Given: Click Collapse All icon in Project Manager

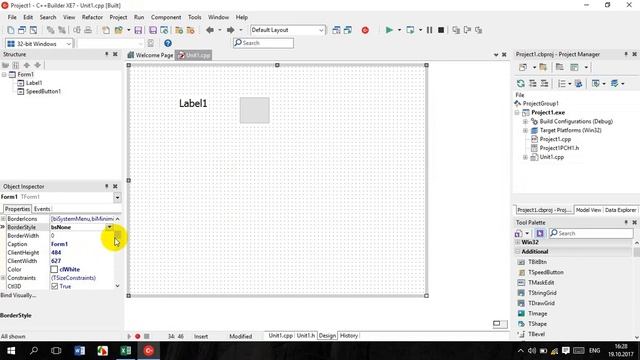Looking at the screenshot, I should tap(544, 84).
